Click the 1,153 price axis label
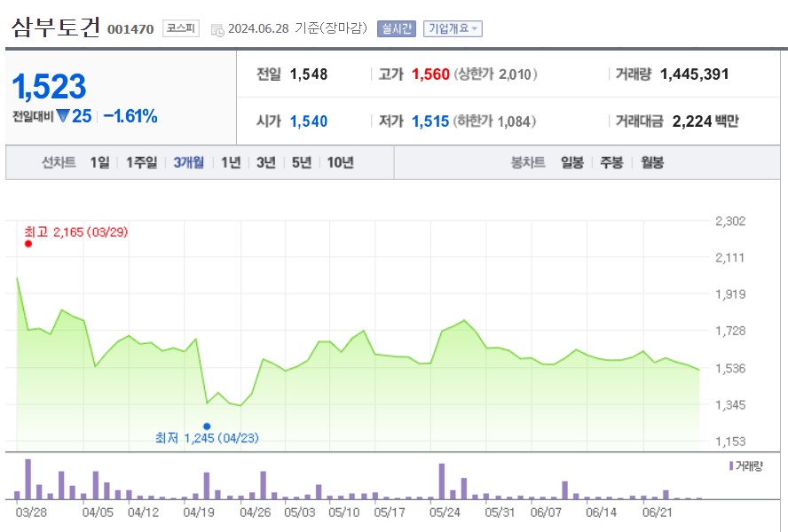Image resolution: width=788 pixels, height=532 pixels. (730, 442)
